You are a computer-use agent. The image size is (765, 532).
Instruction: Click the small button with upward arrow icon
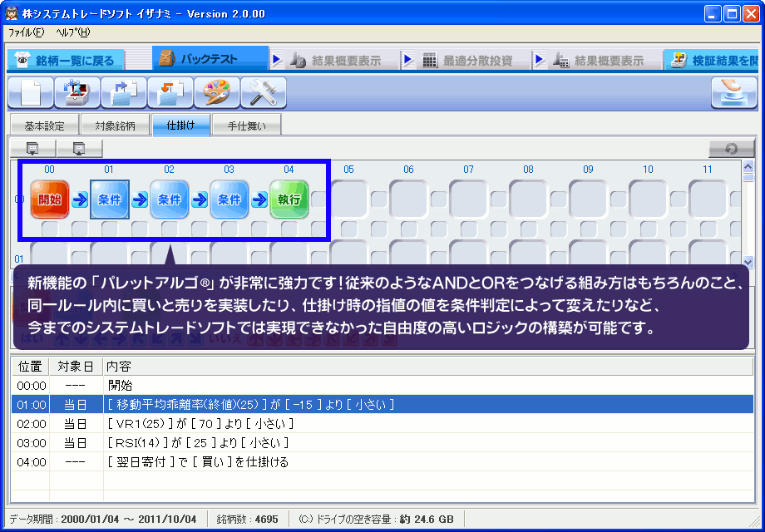tap(79, 148)
